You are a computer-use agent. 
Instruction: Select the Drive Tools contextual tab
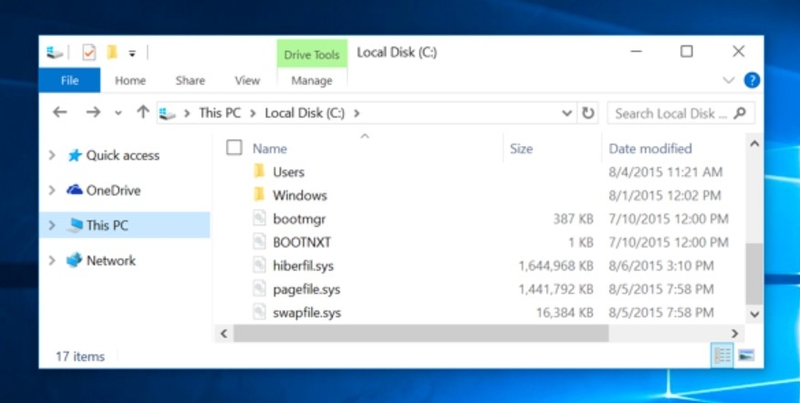tap(312, 55)
